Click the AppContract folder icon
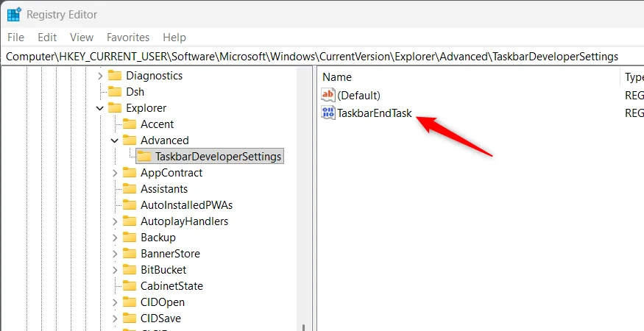Image resolution: width=644 pixels, height=331 pixels. 130,173
